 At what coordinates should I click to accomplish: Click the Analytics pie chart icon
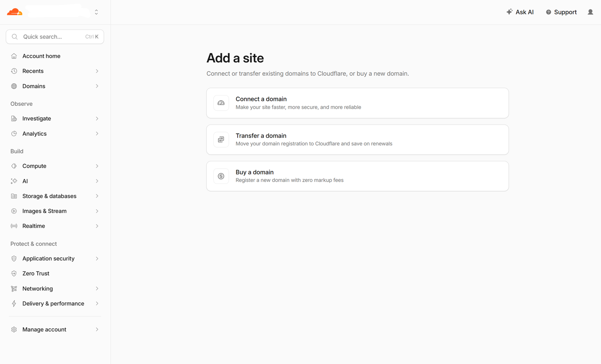14,134
